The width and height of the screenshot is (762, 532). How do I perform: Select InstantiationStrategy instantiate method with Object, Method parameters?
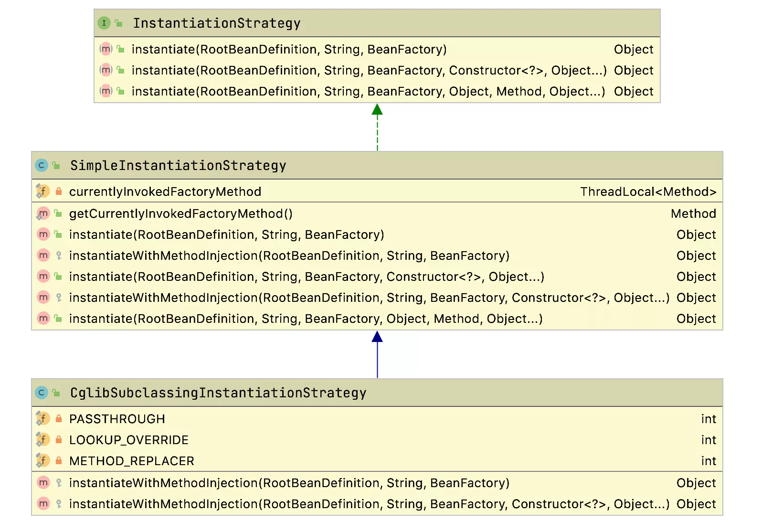(369, 91)
